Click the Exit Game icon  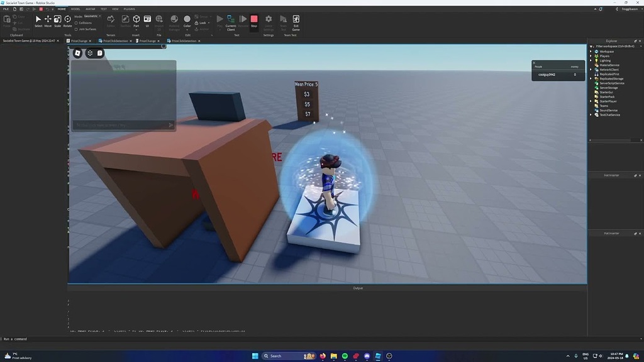[x=296, y=19]
